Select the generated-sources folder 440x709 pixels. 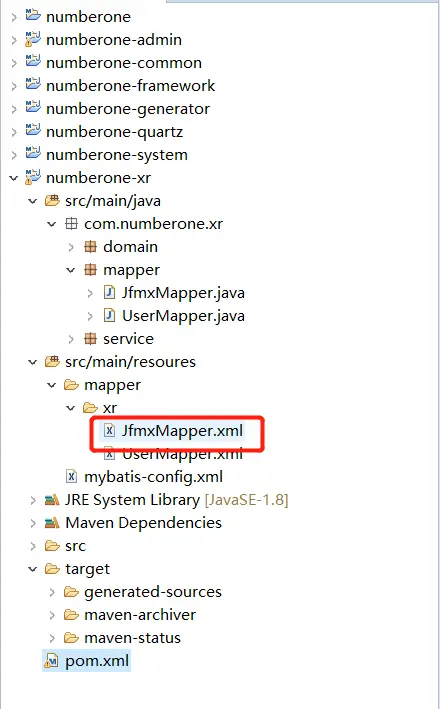[153, 592]
